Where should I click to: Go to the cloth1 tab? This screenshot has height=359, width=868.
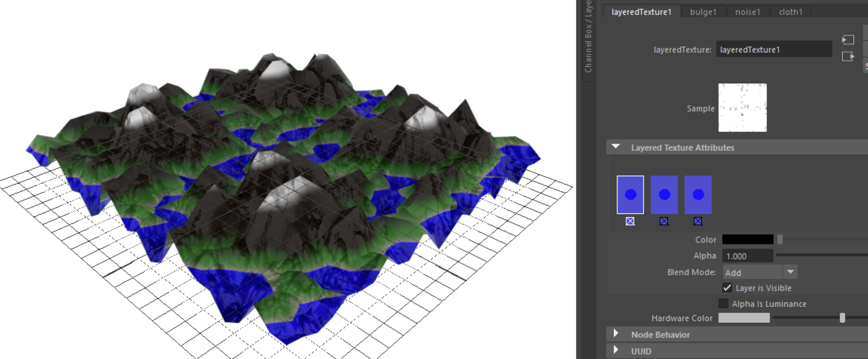tap(791, 12)
